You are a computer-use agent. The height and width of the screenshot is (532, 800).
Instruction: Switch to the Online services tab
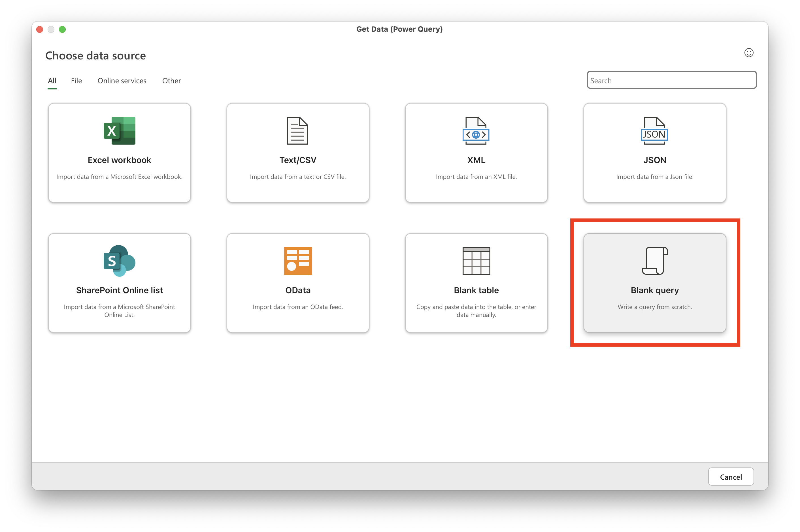[x=122, y=80]
